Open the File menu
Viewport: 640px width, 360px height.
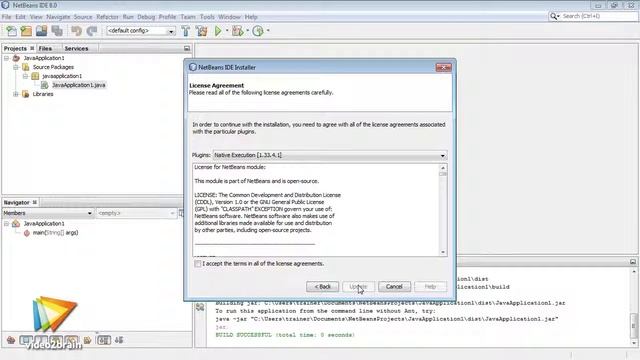[7, 17]
